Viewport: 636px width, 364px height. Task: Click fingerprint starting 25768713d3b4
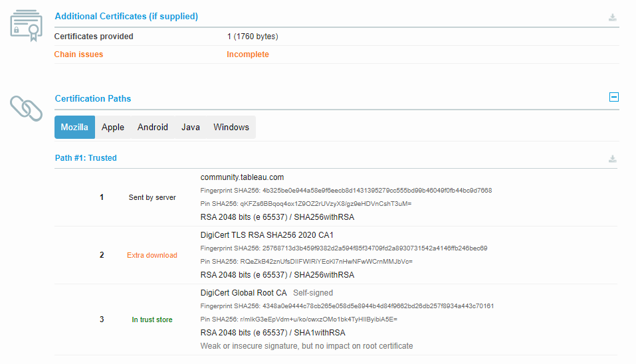click(344, 248)
